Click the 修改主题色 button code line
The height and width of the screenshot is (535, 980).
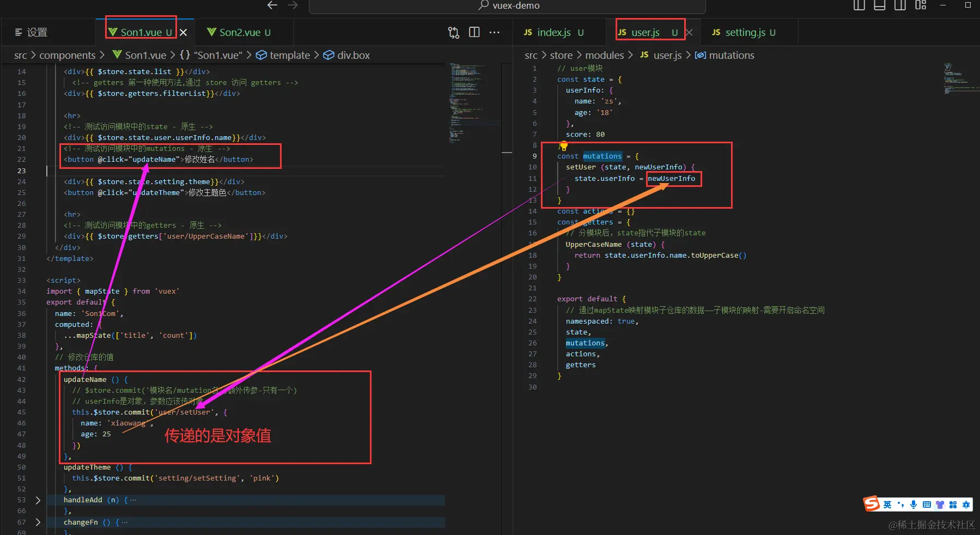pyautogui.click(x=165, y=192)
